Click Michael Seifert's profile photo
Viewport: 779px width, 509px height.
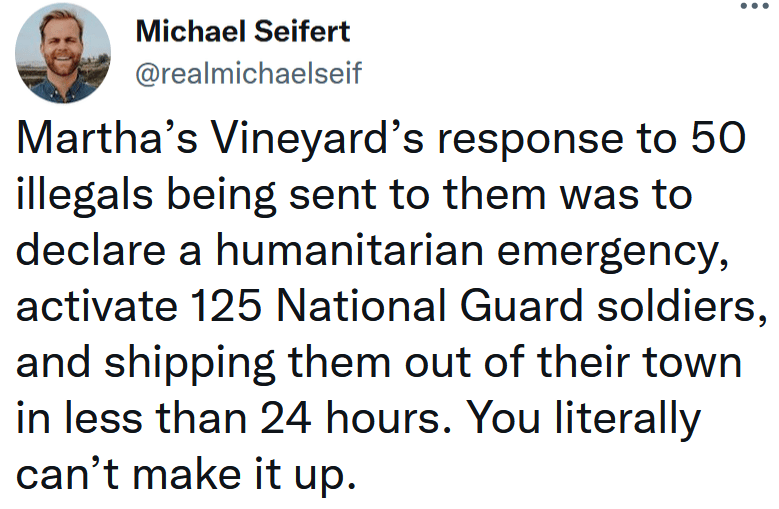64,52
